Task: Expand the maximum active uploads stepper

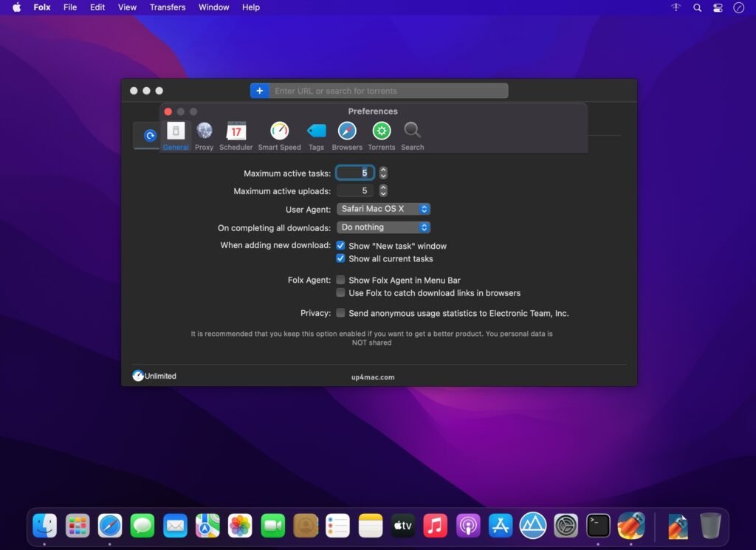Action: point(382,190)
